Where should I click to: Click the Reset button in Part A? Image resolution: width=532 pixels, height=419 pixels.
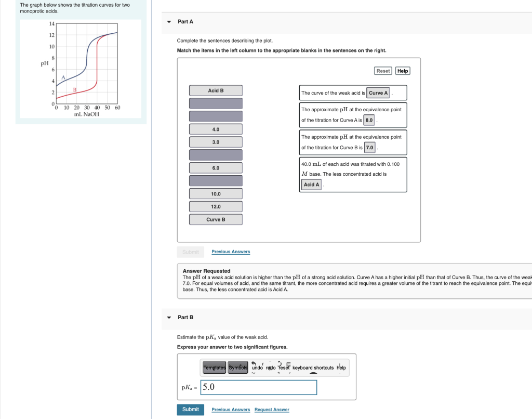[x=383, y=71]
